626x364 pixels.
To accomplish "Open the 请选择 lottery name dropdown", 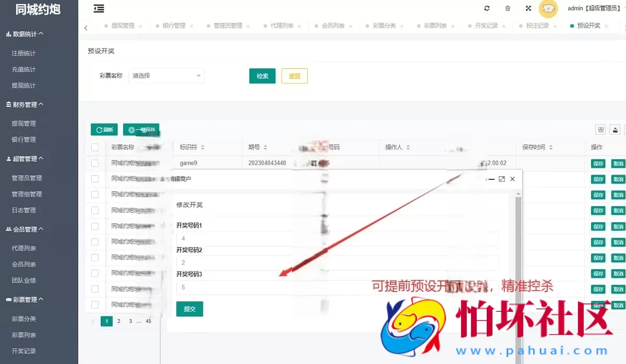I will point(166,76).
